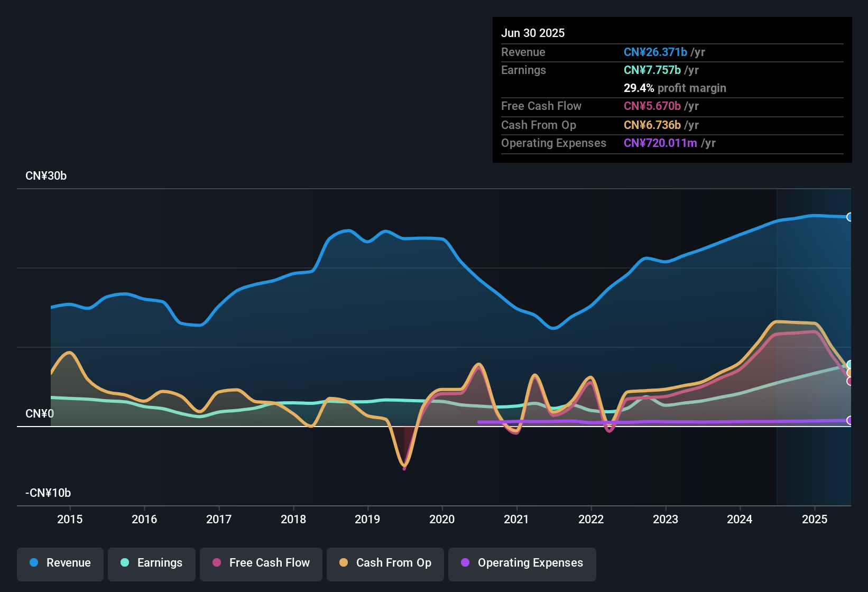Click the 29.4% profit margin text
This screenshot has height=592, width=868.
tap(675, 88)
